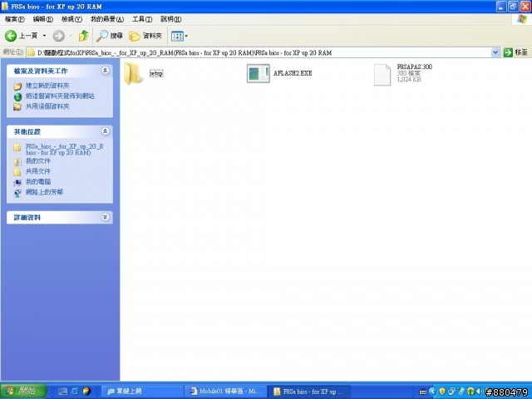Click the share folder hand icon
This screenshot has width=532, height=399.
pyautogui.click(x=17, y=107)
